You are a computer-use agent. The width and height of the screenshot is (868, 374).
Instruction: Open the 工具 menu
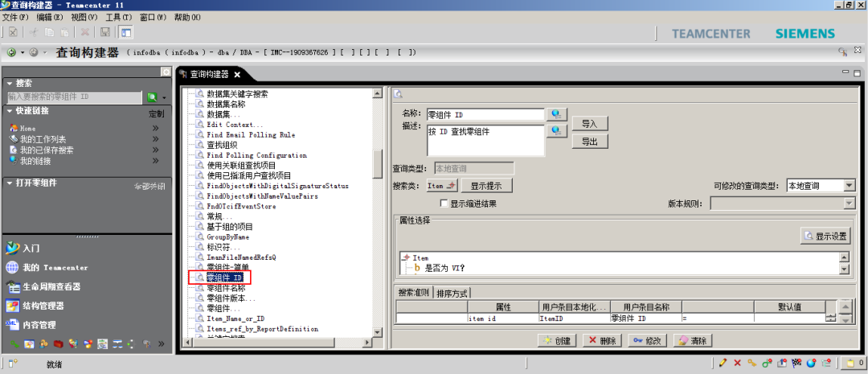tap(119, 17)
